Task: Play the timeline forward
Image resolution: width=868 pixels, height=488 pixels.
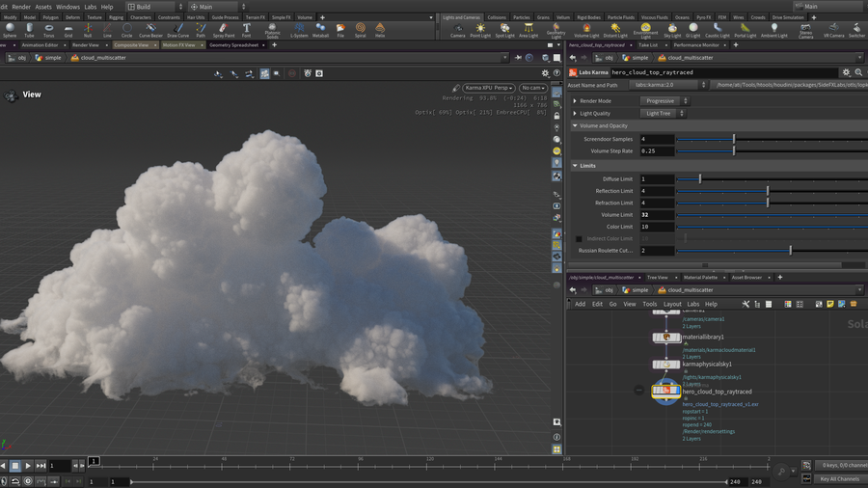Action: click(28, 466)
